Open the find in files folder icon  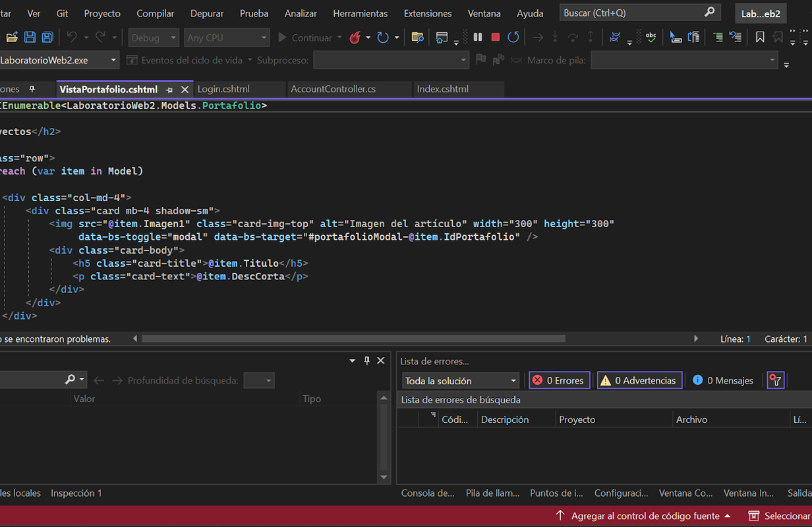coord(417,38)
